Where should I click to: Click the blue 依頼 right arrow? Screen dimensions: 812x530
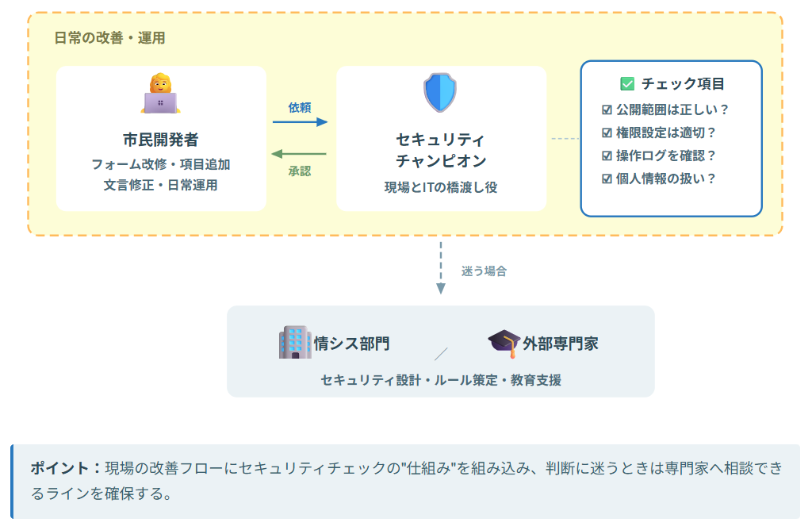[300, 121]
